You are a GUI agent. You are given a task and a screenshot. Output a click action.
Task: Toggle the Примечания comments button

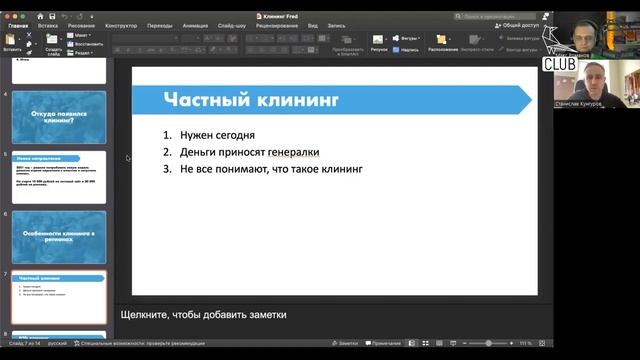coord(383,343)
